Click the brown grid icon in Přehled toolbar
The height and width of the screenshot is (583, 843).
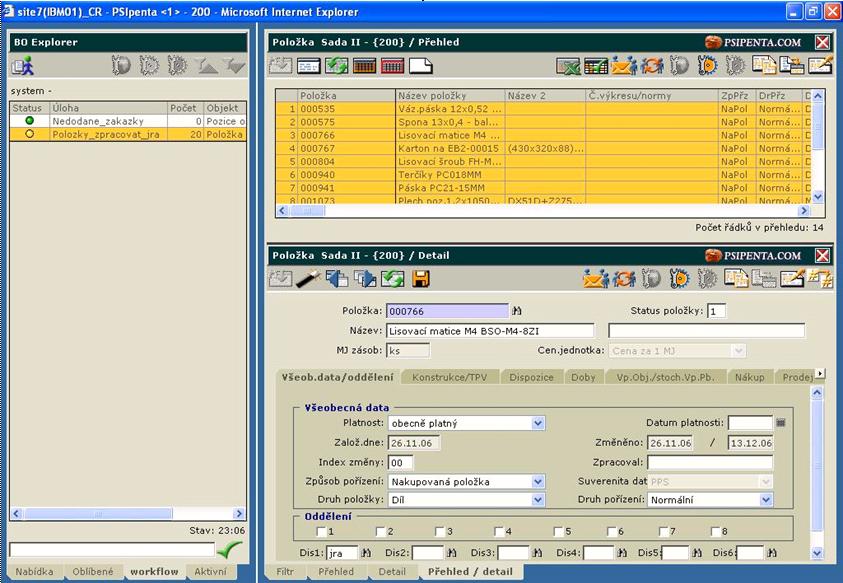point(364,66)
